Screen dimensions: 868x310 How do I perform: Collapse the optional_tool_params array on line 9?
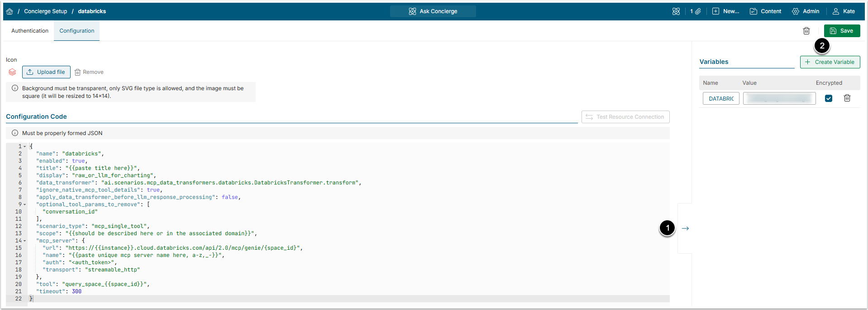25,204
